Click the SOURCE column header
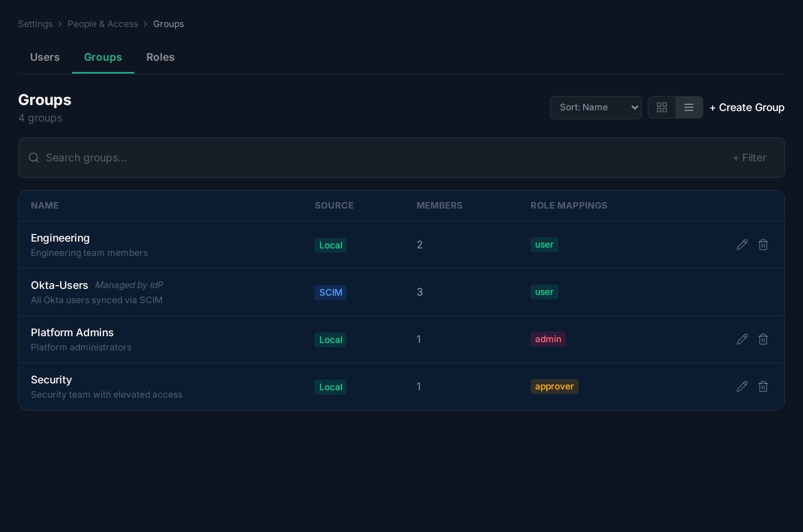This screenshot has width=803, height=532. point(334,205)
